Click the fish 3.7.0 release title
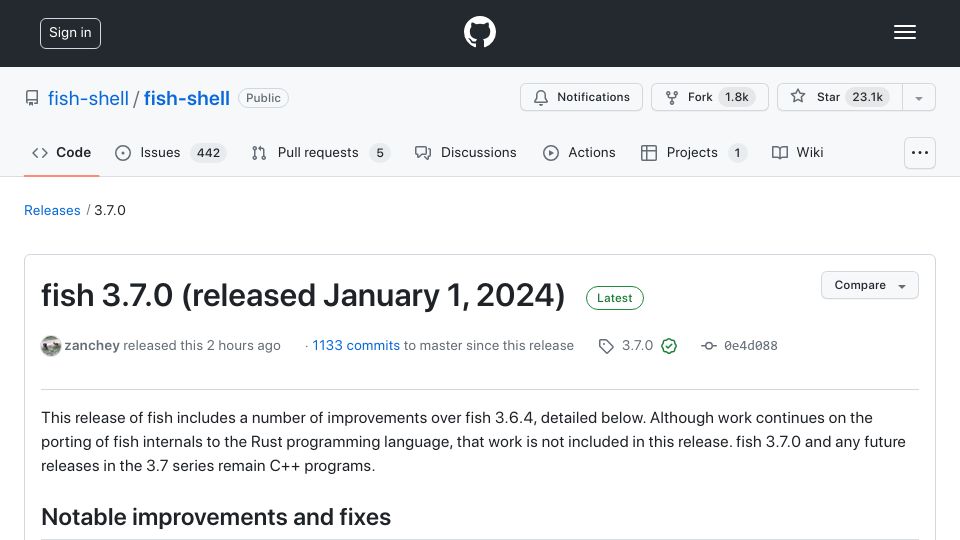The image size is (960, 540). click(303, 296)
